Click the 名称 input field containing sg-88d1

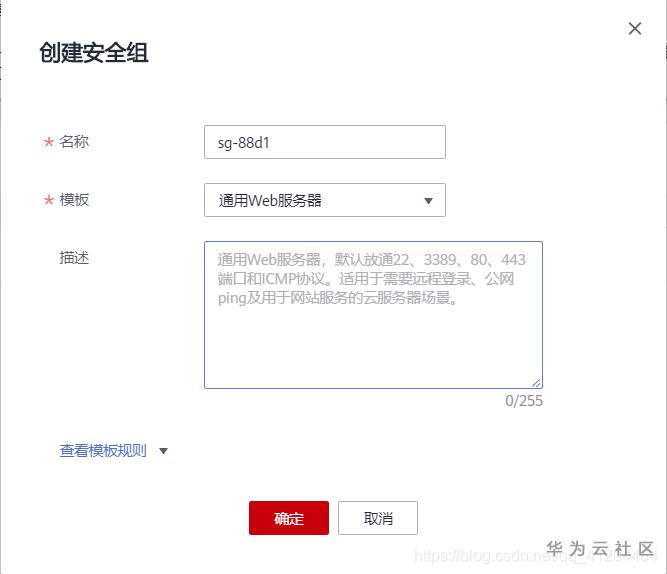point(325,142)
